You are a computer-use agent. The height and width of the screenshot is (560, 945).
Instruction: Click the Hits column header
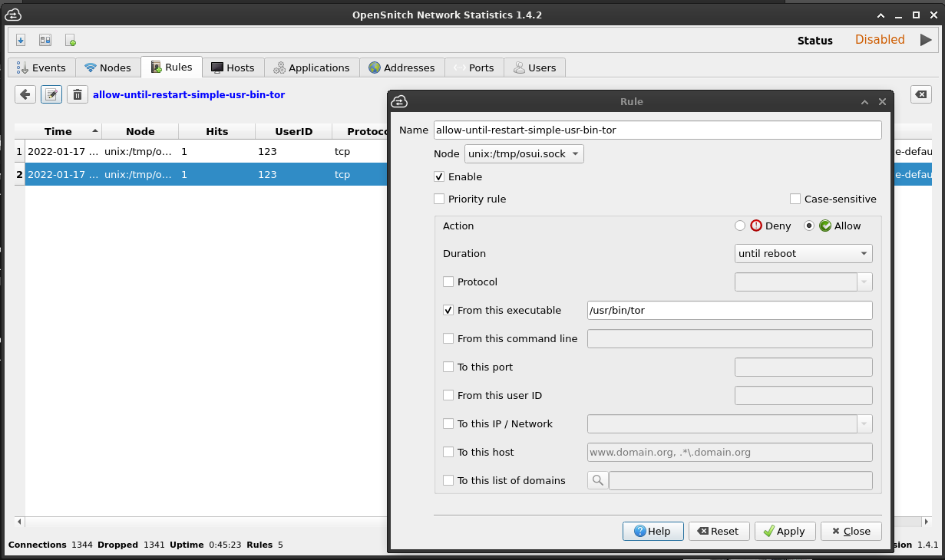point(217,132)
